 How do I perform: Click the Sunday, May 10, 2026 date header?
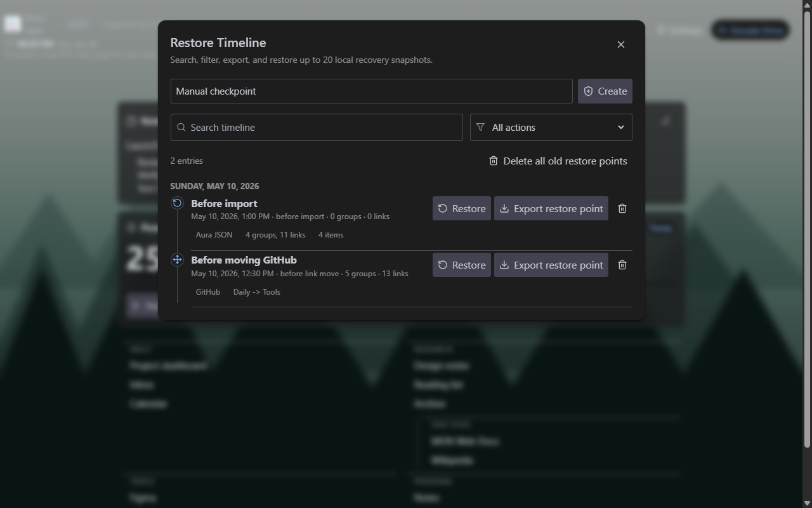[214, 186]
